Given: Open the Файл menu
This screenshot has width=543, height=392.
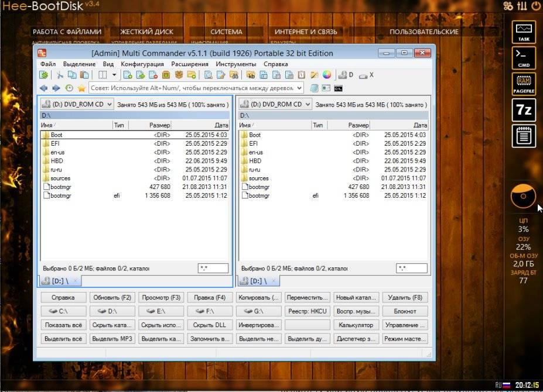Looking at the screenshot, I should tap(48, 64).
